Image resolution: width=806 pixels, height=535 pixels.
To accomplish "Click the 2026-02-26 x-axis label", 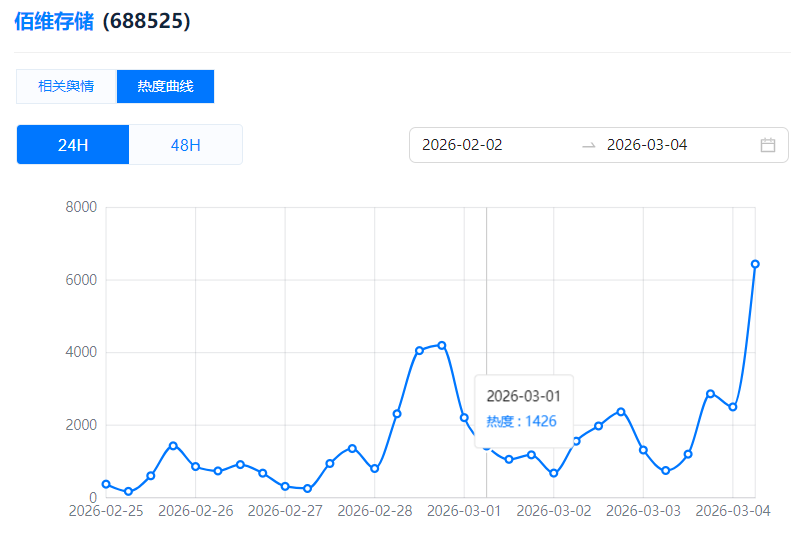I will tap(195, 511).
